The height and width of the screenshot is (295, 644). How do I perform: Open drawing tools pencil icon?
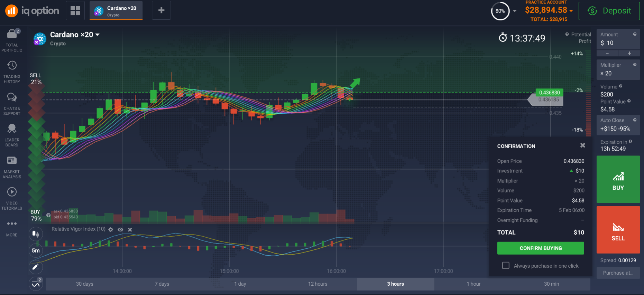click(x=36, y=267)
